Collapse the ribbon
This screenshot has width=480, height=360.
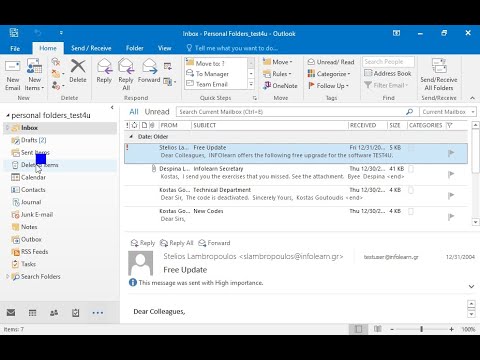pos(472,98)
